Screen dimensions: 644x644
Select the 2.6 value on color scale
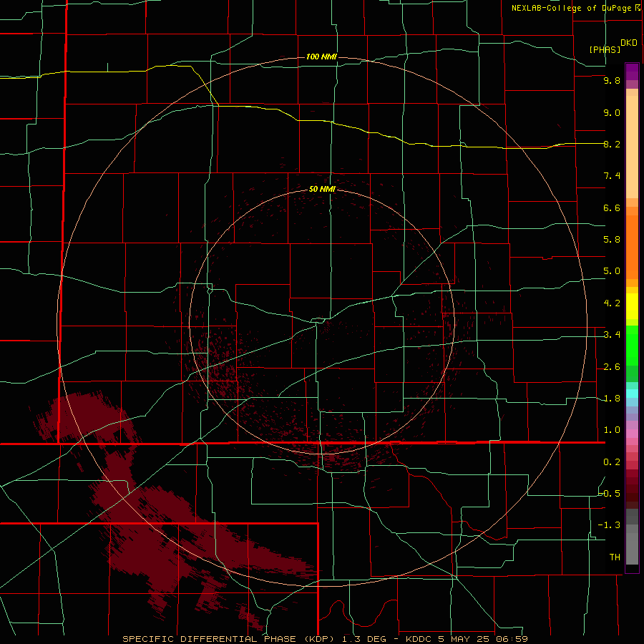(x=612, y=367)
